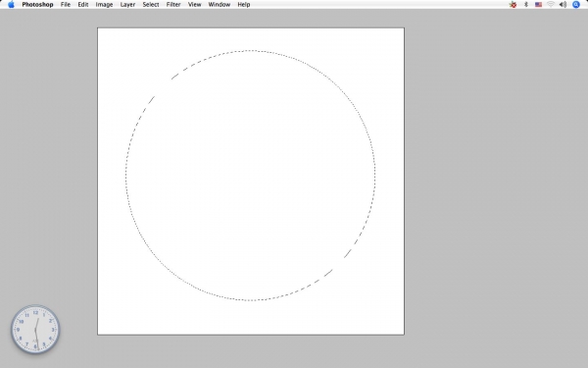Click the ladybug status icon in menu bar
The height and width of the screenshot is (368, 588).
pyautogui.click(x=513, y=5)
